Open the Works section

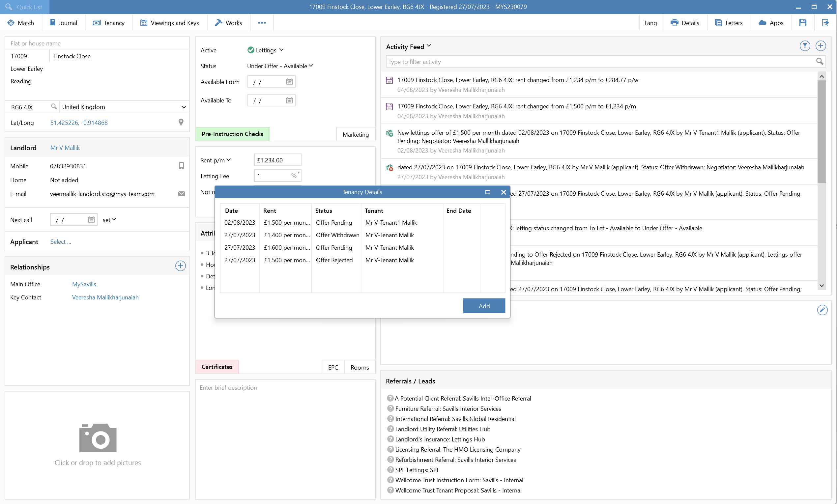[228, 22]
